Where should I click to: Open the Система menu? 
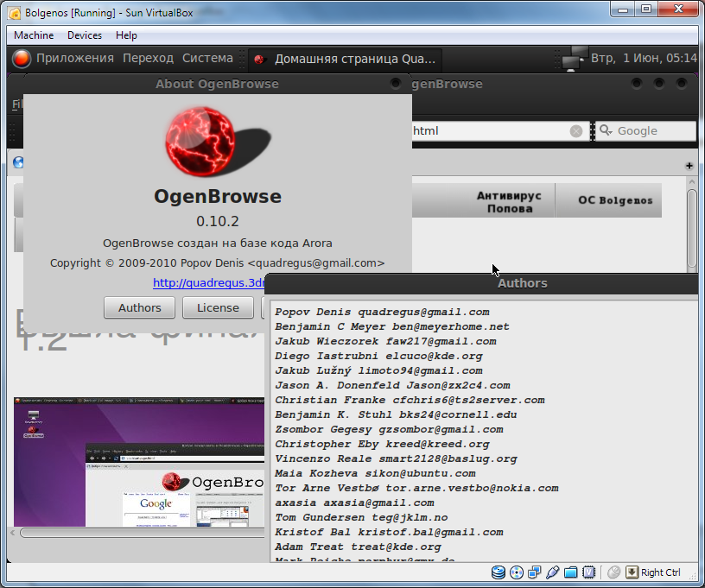207,58
